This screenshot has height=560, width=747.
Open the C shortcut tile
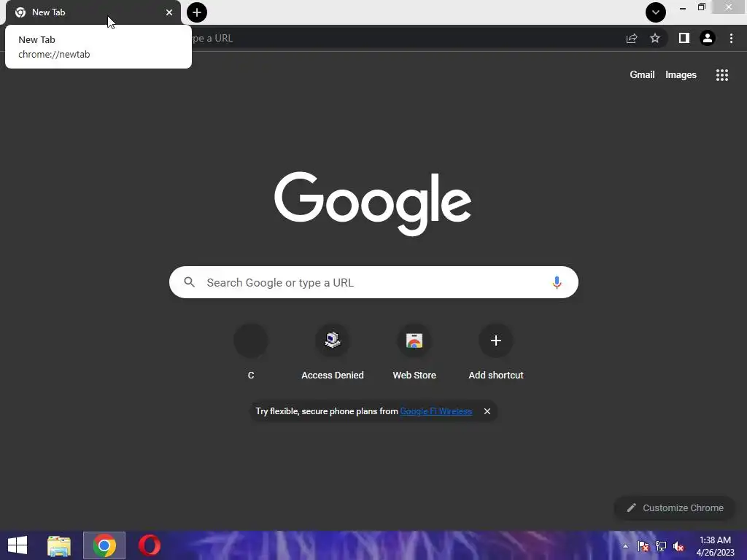[x=251, y=352]
